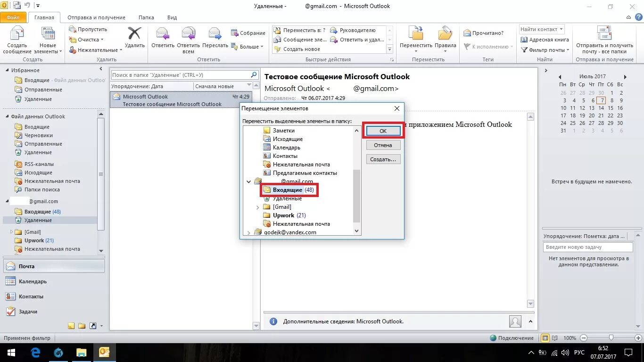Screen dimensions: 644x362
Task: Select Upwork (21) folder in the dialog tree
Action: (x=284, y=215)
